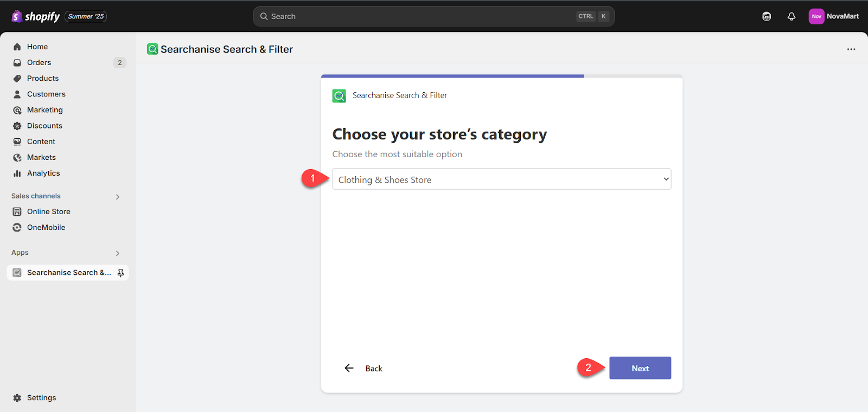Click the Discounts badge icon
Viewport: 868px width, 412px height.
(x=17, y=126)
